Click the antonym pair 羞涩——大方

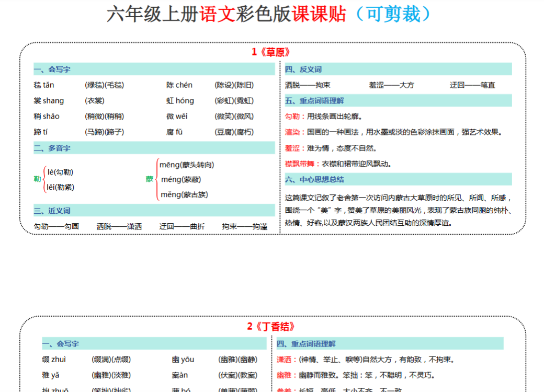click(x=391, y=85)
